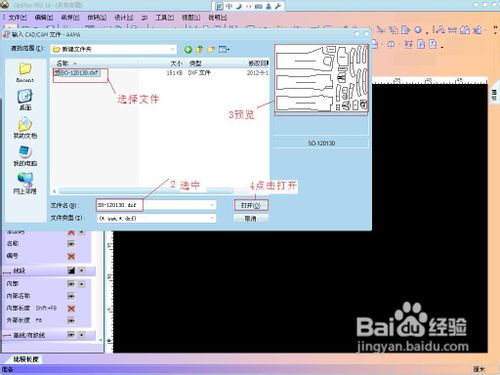The width and height of the screenshot is (500, 375).
Task: Toggle the 内部 display option
Action: pos(71,284)
